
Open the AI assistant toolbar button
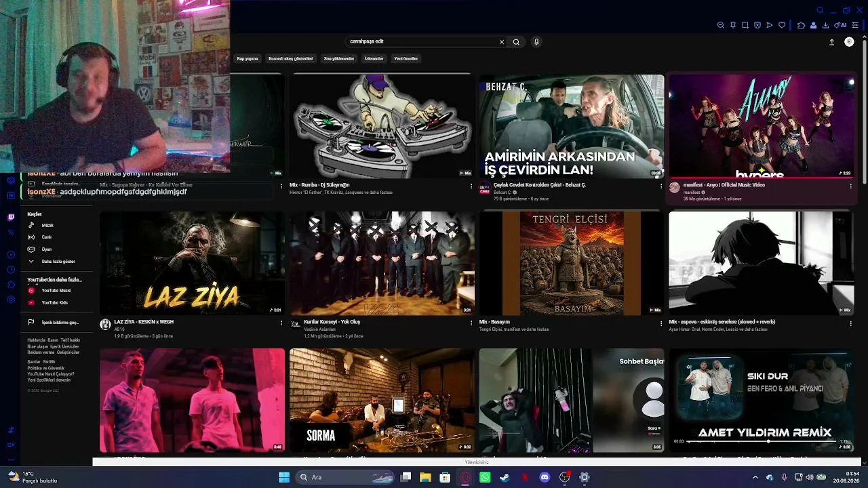[841, 25]
